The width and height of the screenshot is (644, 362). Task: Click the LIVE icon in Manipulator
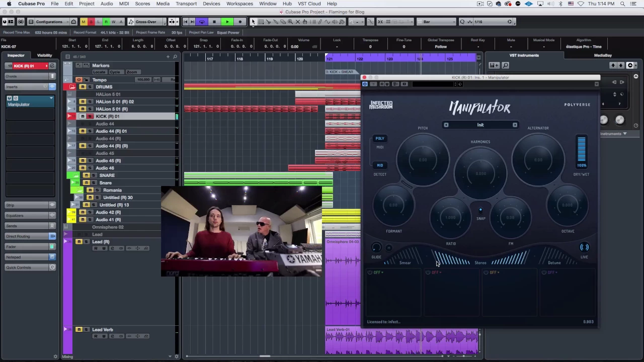pos(584,247)
